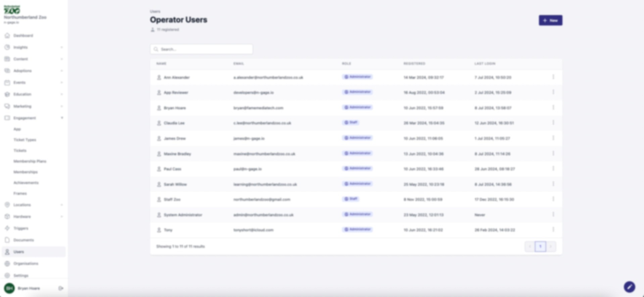Click the Documents icon in sidebar
The width and height of the screenshot is (644, 297).
click(x=7, y=240)
